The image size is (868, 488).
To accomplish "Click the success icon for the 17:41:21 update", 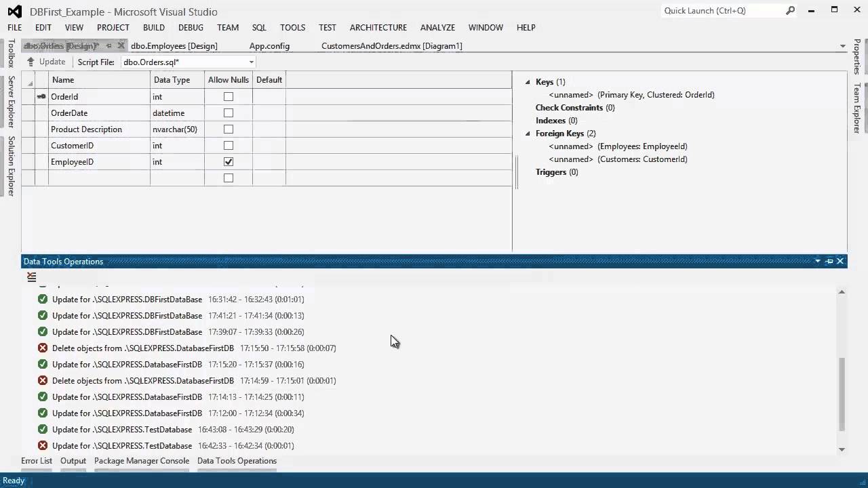I will pos(43,315).
